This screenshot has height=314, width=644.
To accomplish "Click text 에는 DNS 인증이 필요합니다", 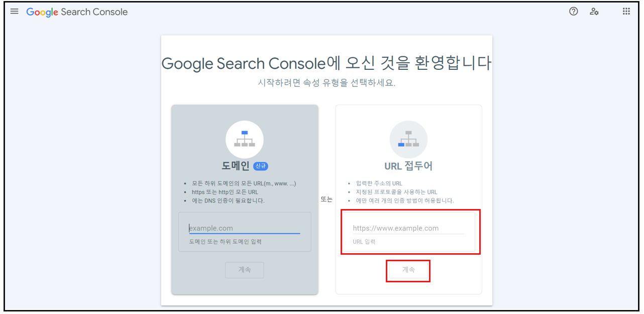I will pos(228,200).
